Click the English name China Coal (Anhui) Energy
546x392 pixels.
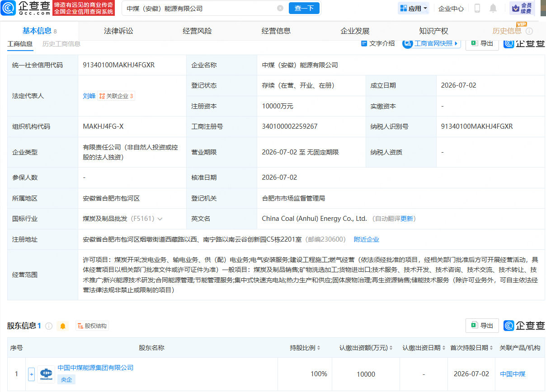tap(315, 219)
